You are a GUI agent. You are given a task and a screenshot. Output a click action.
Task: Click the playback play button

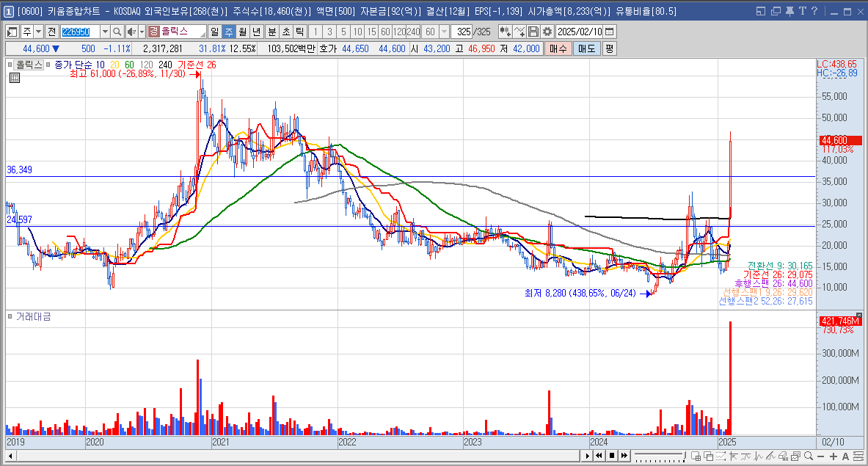point(587,456)
